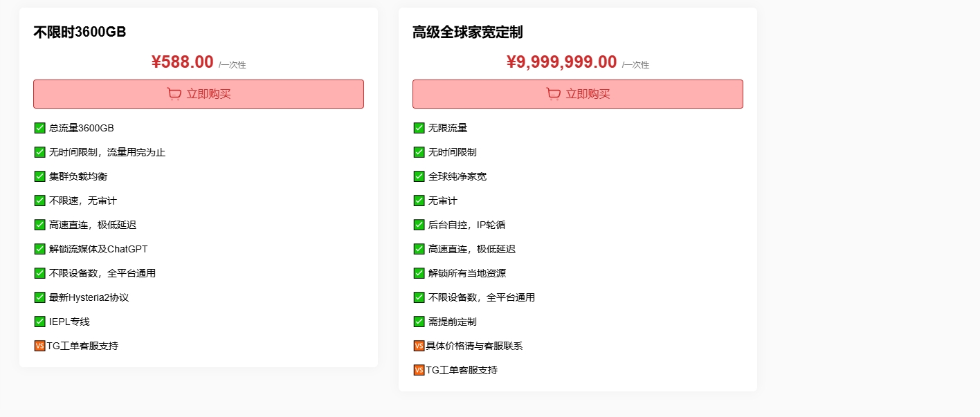Viewport: 980px width, 417px height.
Task: Click check icon beside 全球纯净家宽
Action: pyautogui.click(x=419, y=176)
